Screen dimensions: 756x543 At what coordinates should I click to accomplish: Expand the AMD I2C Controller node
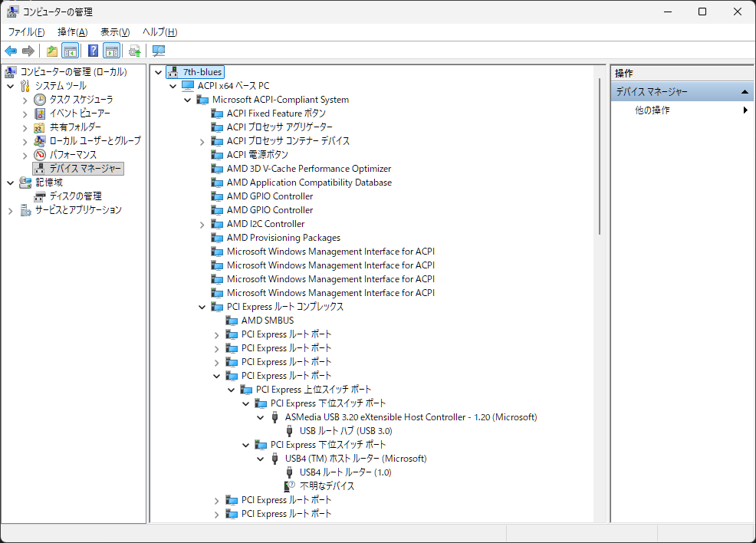coord(202,225)
